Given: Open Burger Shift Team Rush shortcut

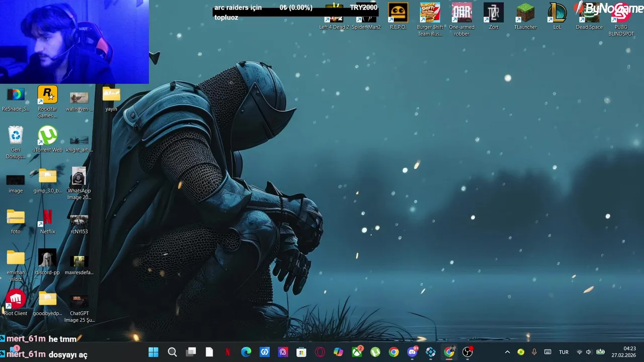Looking at the screenshot, I should click(x=430, y=20).
